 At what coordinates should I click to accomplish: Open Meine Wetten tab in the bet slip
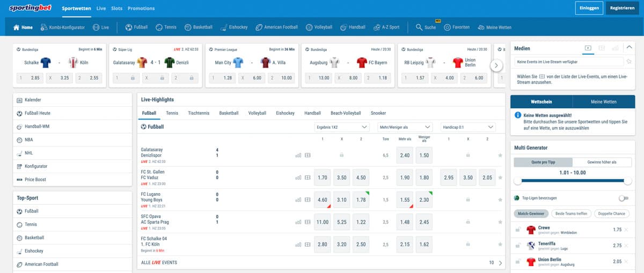[x=604, y=101]
